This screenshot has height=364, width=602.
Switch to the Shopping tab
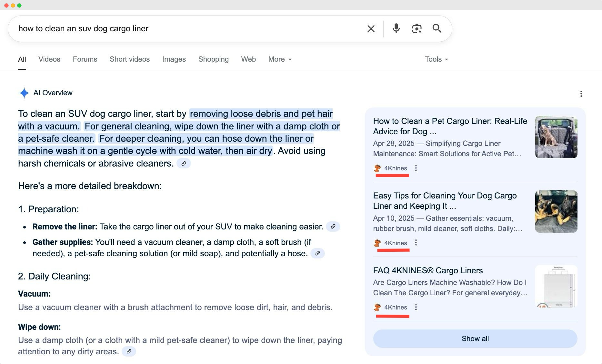pyautogui.click(x=213, y=59)
